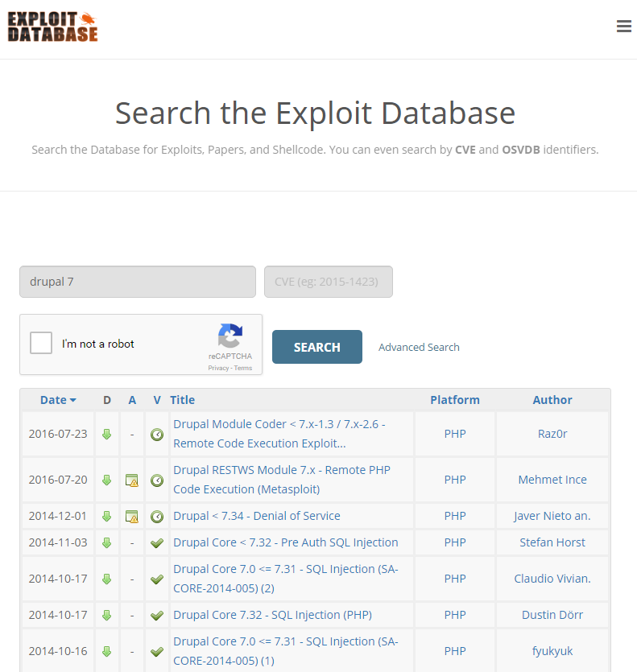Click the reCAPTCHA logo

(230, 336)
